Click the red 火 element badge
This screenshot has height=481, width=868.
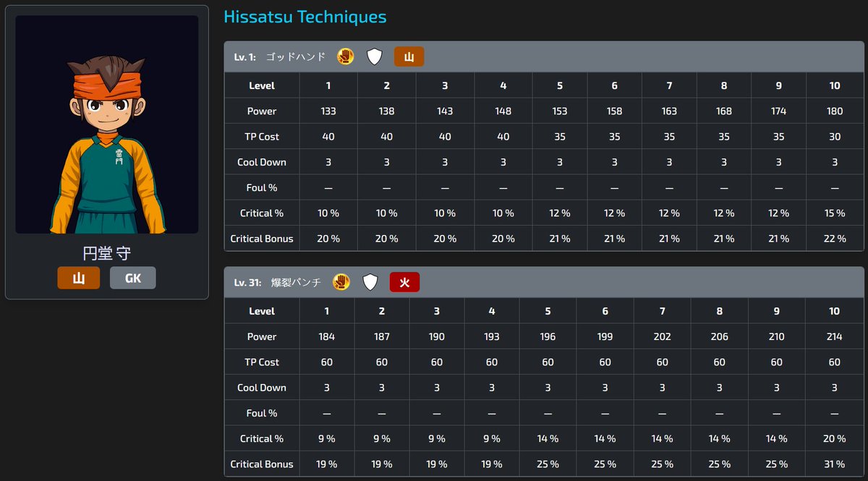pyautogui.click(x=404, y=282)
